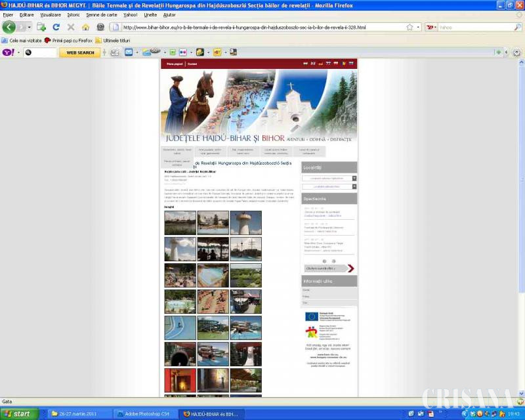Click the Yahoo! logo in the toolbar

coord(9,52)
